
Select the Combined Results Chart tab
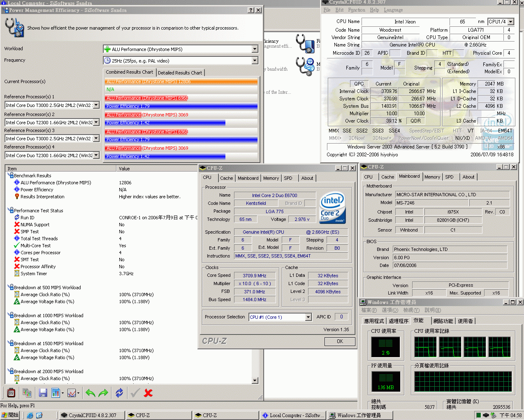pos(130,72)
